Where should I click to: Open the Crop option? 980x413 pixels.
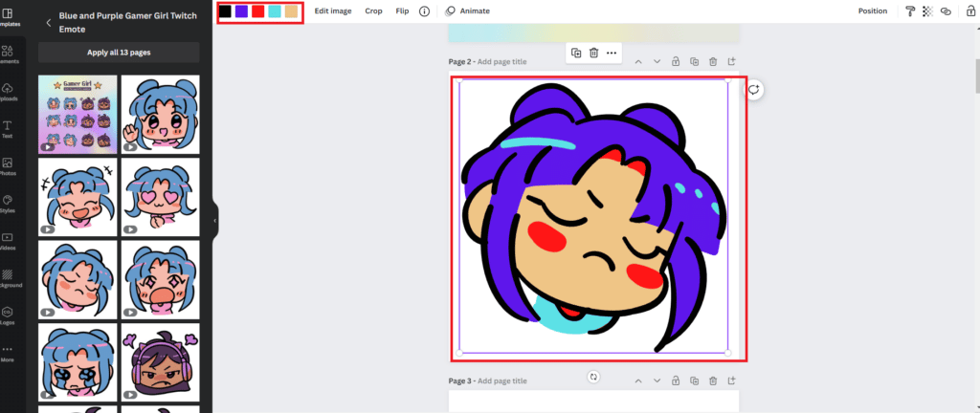point(374,11)
